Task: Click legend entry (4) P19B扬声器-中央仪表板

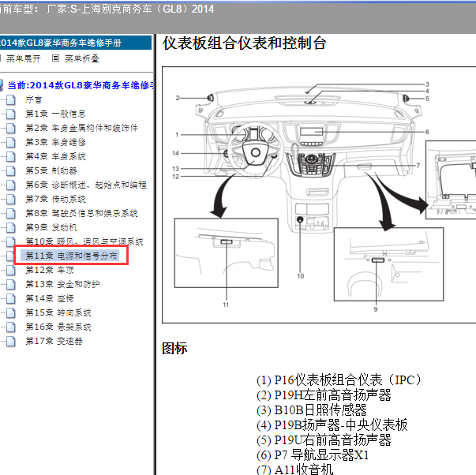Action: coord(332,425)
